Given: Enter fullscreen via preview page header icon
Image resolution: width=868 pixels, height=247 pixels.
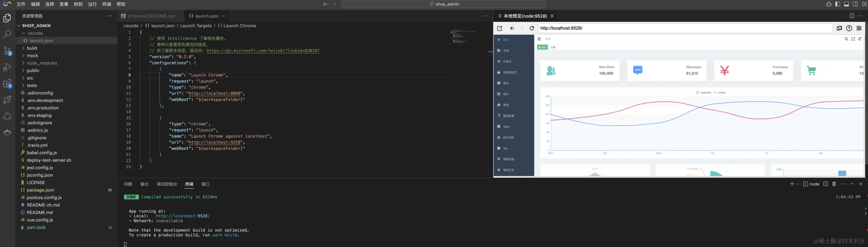Looking at the screenshot, I should [853, 39].
